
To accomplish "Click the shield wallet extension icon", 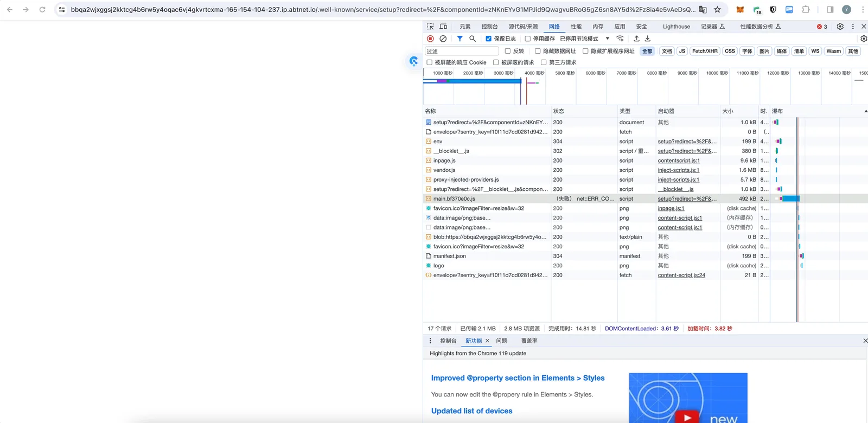I will [773, 10].
